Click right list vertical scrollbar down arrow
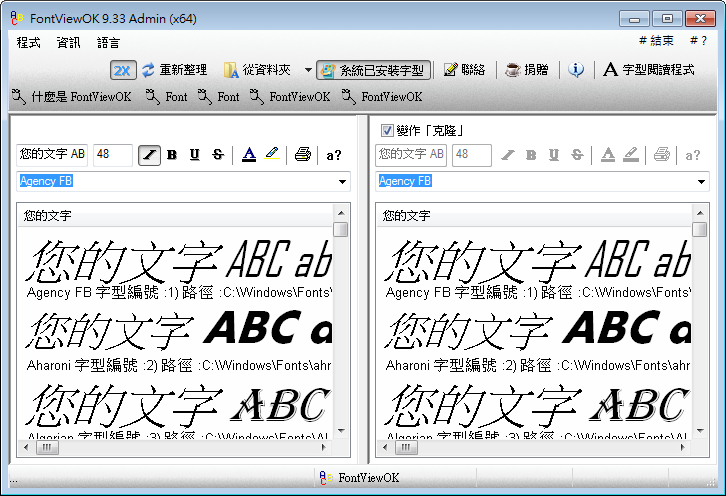Viewport: 726px width, 496px height. (x=700, y=431)
